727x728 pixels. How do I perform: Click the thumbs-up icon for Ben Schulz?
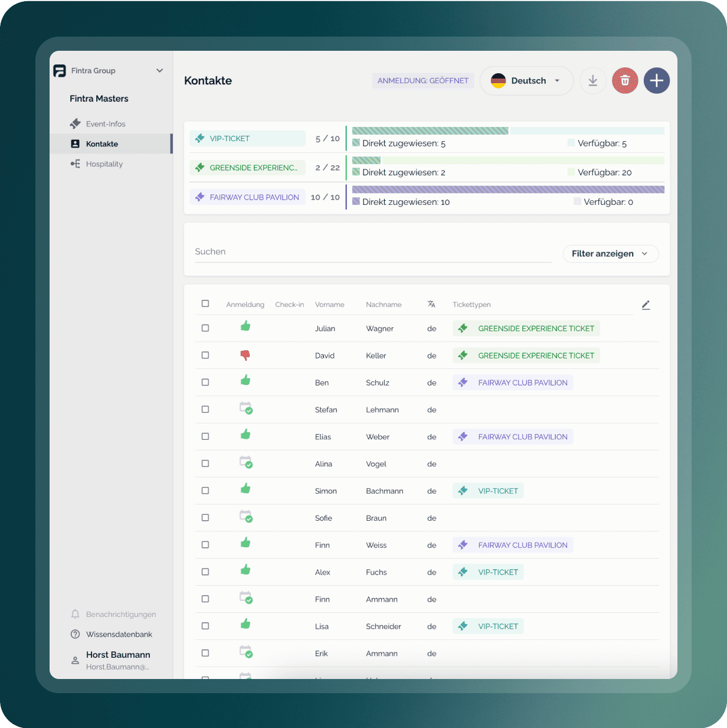[x=245, y=380]
